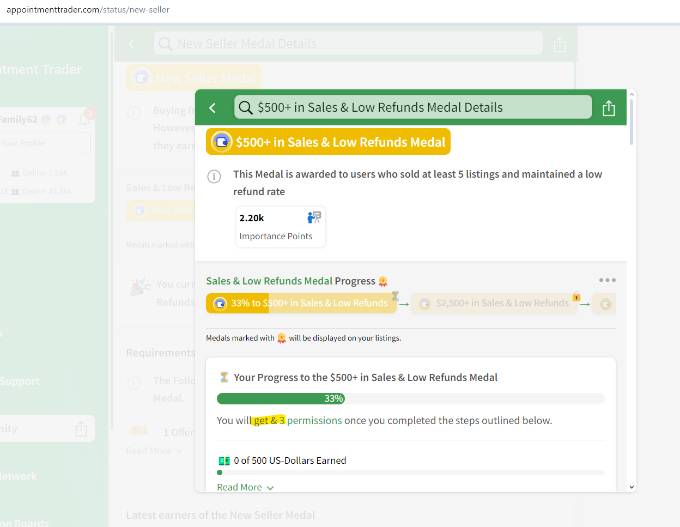Click the share icon in the green header
This screenshot has width=680, height=527.
tap(609, 108)
